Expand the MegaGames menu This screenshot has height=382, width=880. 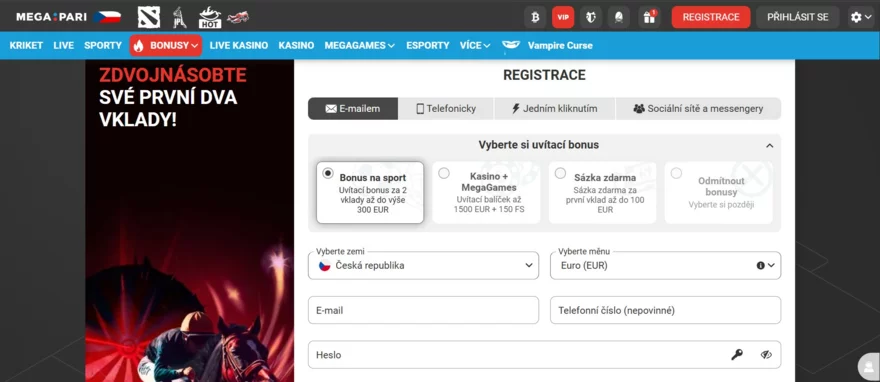click(x=359, y=45)
